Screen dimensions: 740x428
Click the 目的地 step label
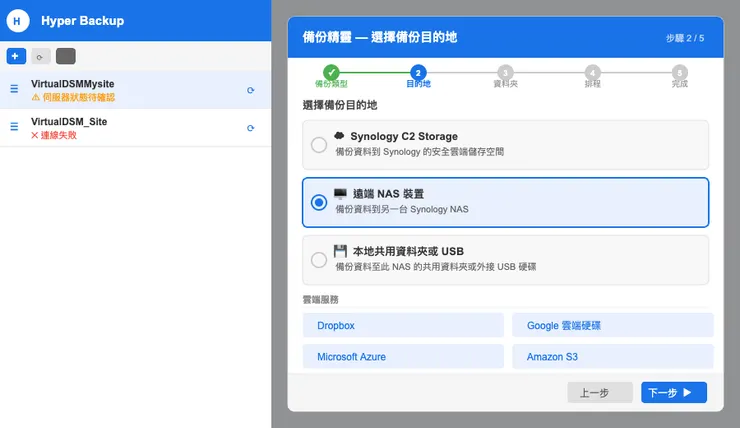(x=418, y=84)
